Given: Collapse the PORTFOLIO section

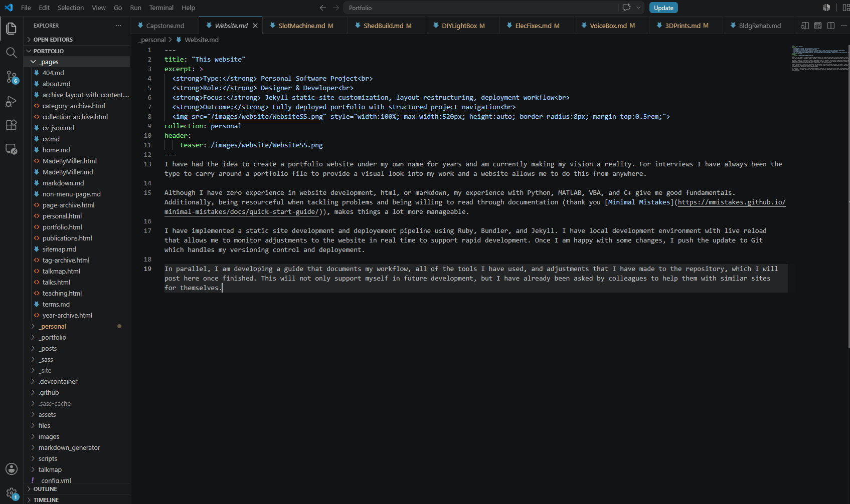Looking at the screenshot, I should [77, 51].
